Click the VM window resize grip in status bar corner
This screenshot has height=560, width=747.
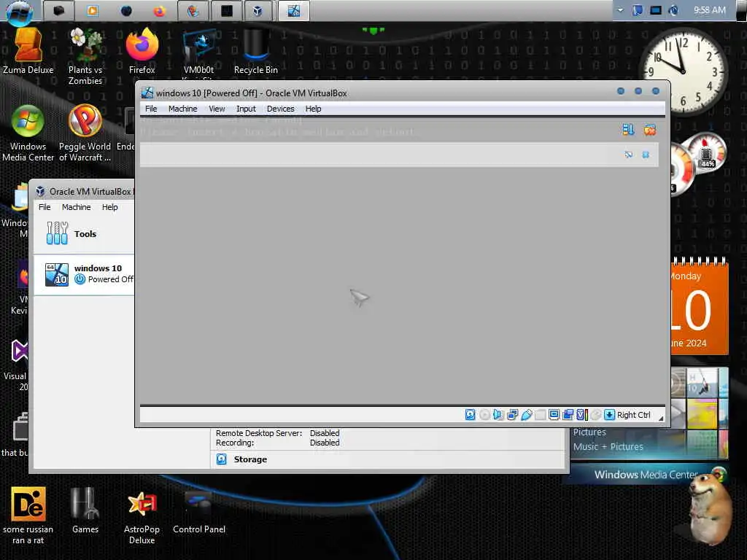pos(661,418)
